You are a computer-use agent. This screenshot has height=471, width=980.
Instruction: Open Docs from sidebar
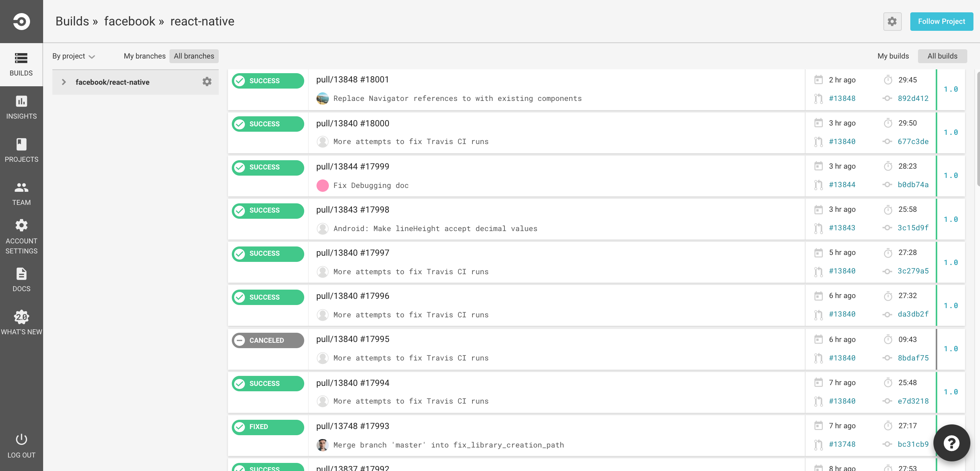click(x=21, y=280)
